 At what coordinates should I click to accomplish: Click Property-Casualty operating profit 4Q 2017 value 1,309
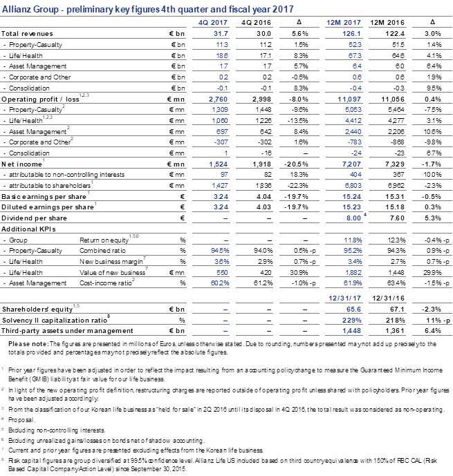point(220,110)
